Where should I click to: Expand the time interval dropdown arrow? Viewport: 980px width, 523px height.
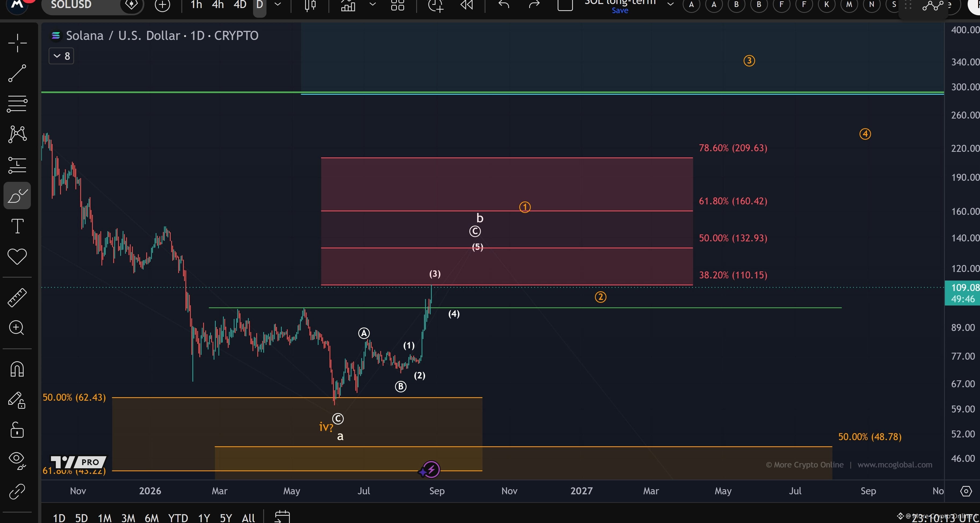click(278, 5)
